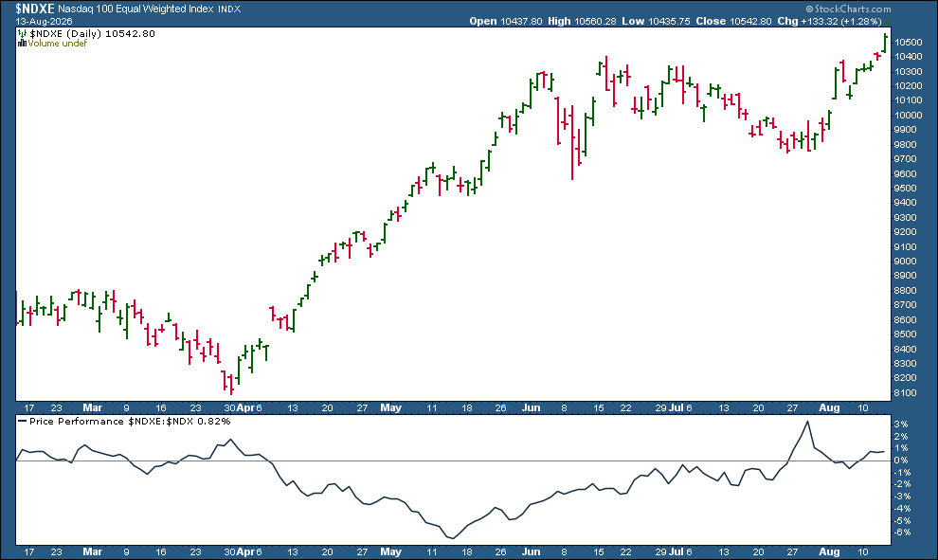Click the Low value 10435.75
This screenshot has height=560, width=938.
669,21
